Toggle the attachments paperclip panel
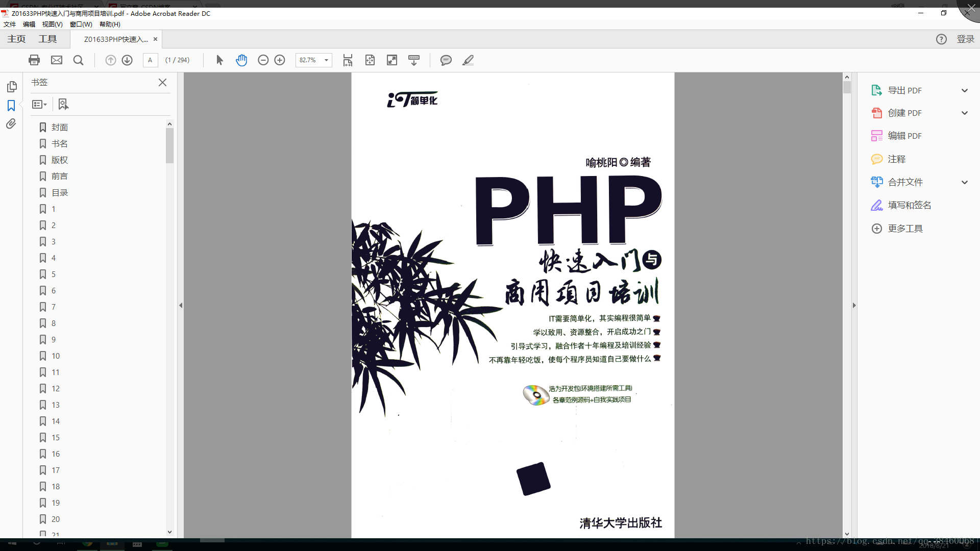This screenshot has height=551, width=980. [11, 124]
